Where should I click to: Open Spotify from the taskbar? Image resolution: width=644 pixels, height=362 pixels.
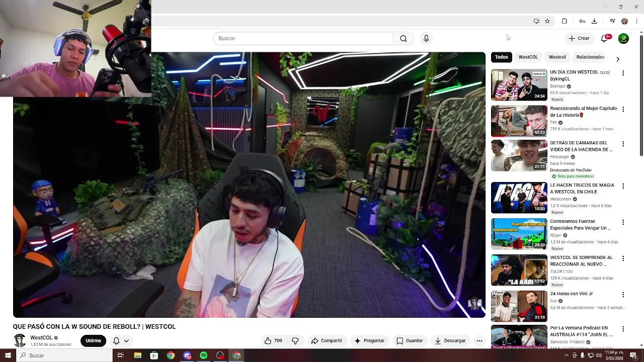click(x=204, y=355)
